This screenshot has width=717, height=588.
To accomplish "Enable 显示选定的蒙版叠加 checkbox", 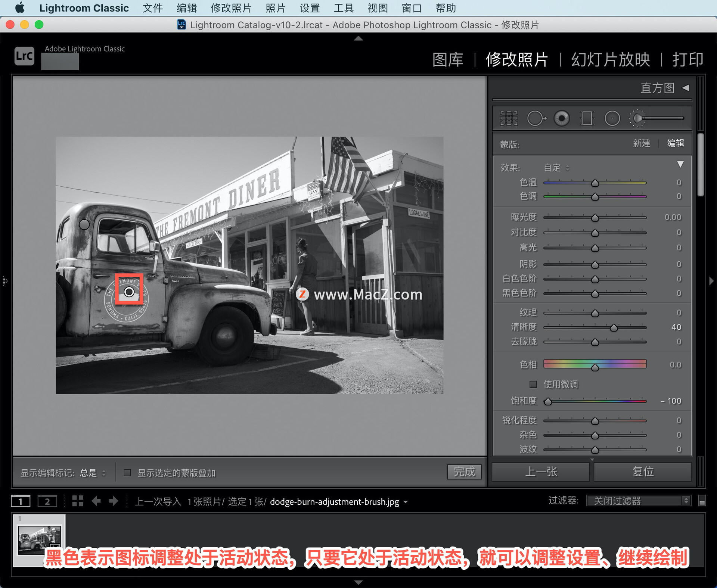I will tap(127, 473).
